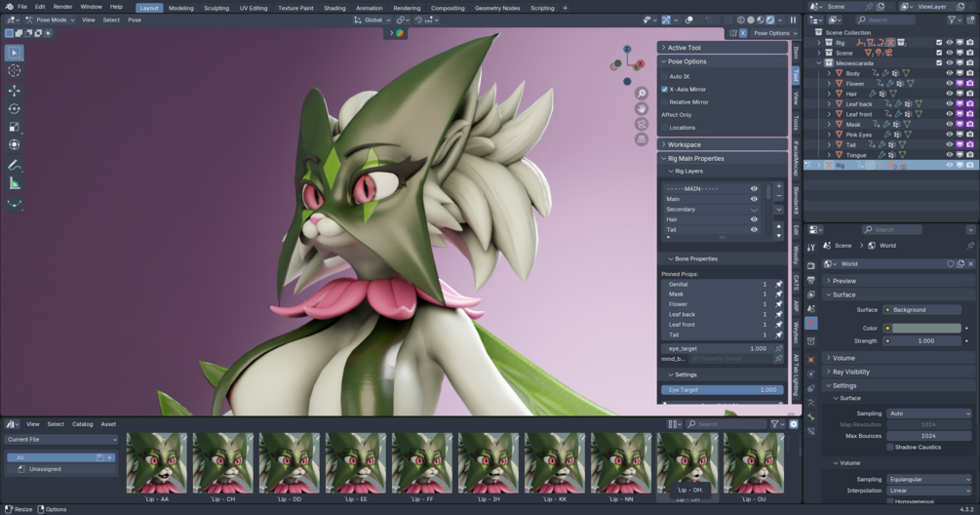This screenshot has height=515, width=980.
Task: Open the Object properties tab icon
Action: [x=811, y=359]
